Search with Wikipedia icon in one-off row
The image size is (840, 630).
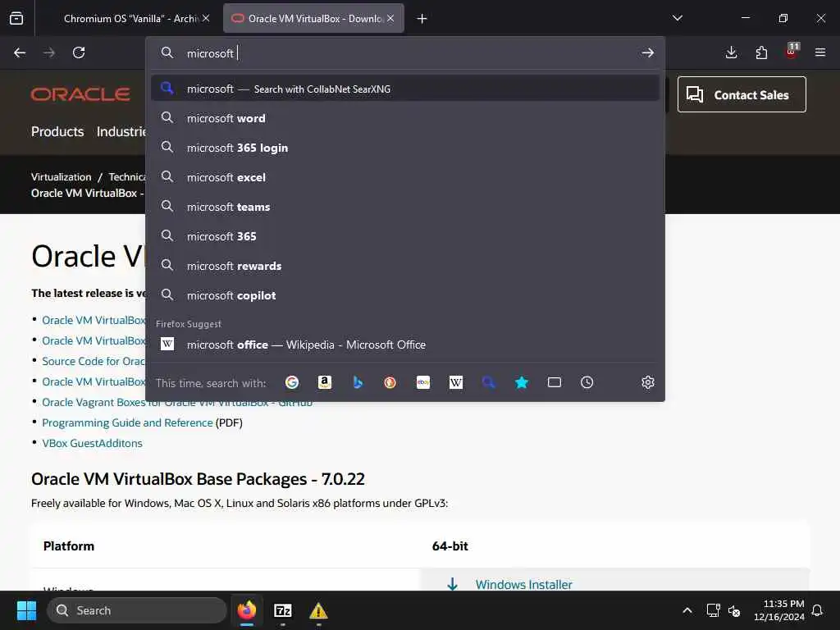[x=456, y=382]
